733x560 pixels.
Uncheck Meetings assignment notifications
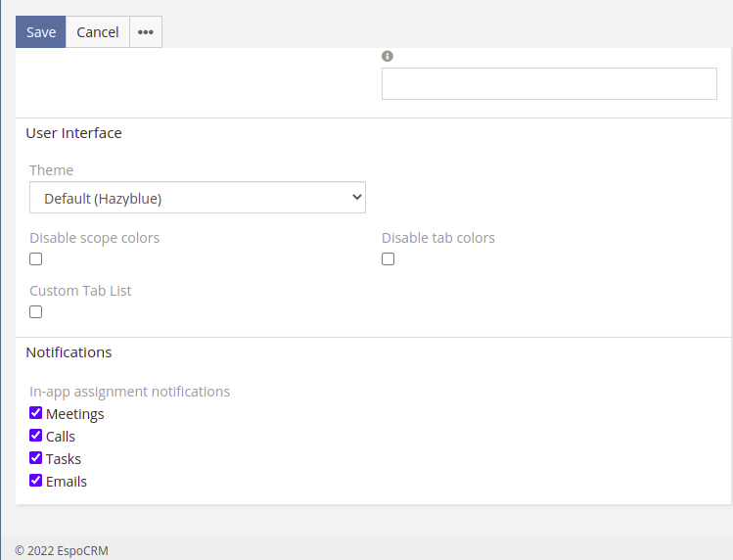click(x=36, y=413)
